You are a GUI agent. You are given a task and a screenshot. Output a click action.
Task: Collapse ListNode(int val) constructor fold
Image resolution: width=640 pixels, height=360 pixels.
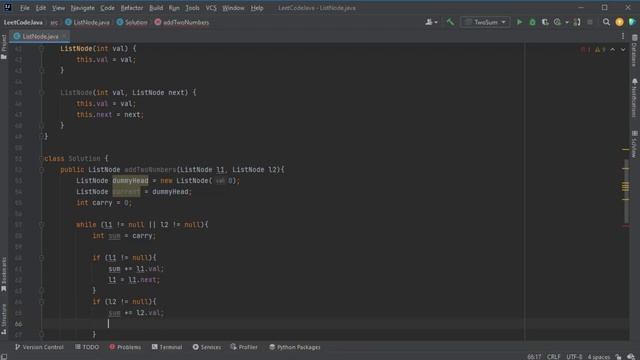coord(41,49)
